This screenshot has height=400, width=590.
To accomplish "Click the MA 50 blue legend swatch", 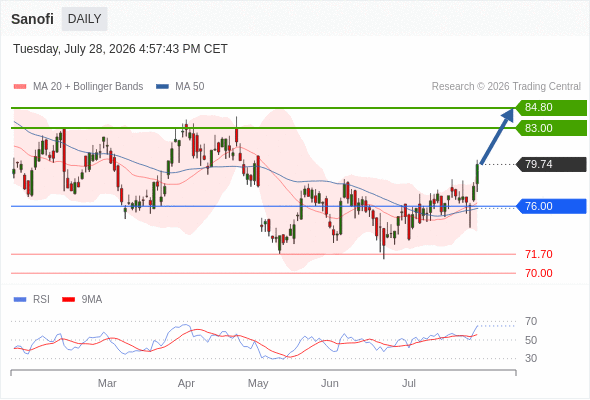I will tap(162, 87).
